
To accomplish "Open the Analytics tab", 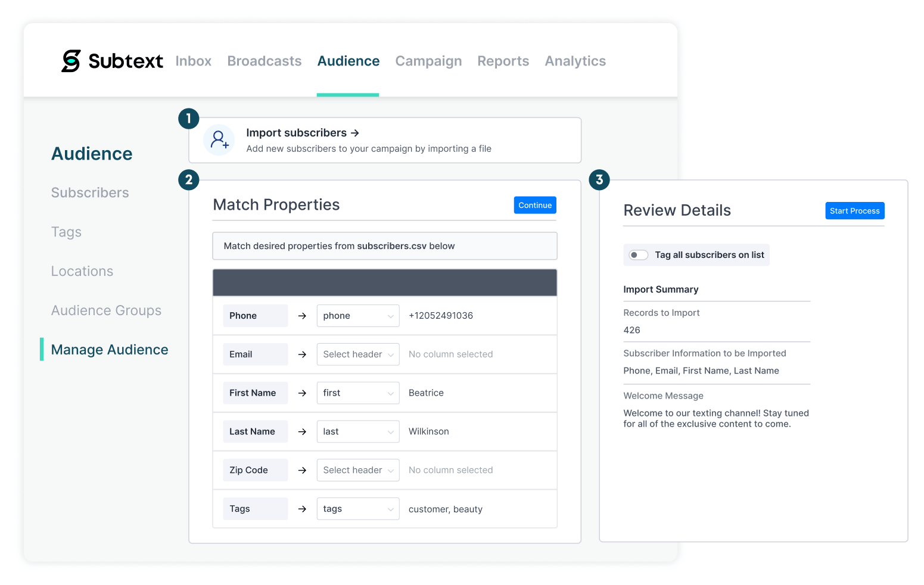I will (x=575, y=61).
